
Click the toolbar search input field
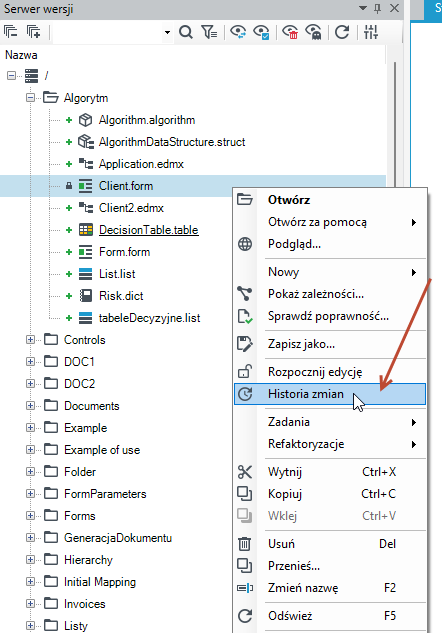pos(108,32)
